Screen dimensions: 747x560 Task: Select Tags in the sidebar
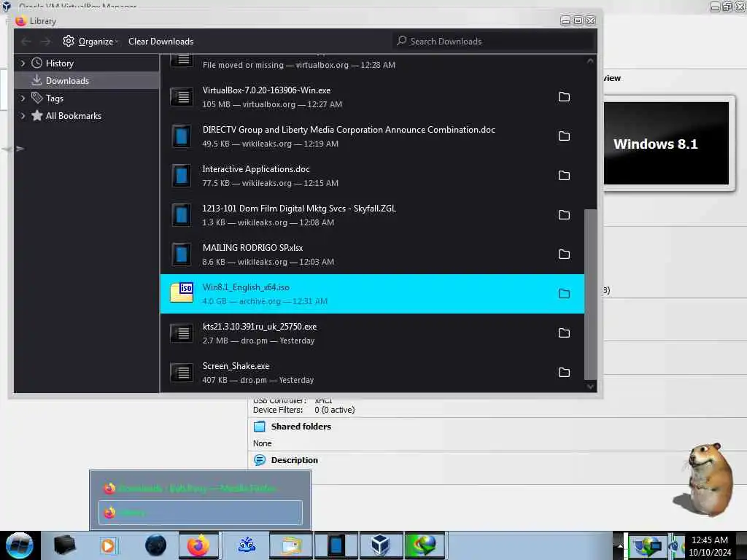[54, 98]
